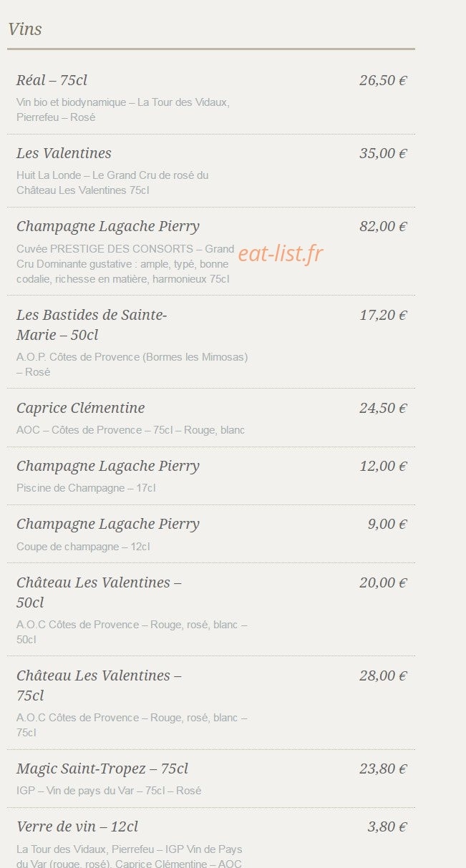
Task: Open the Les Valentines menu item
Action: click(64, 153)
